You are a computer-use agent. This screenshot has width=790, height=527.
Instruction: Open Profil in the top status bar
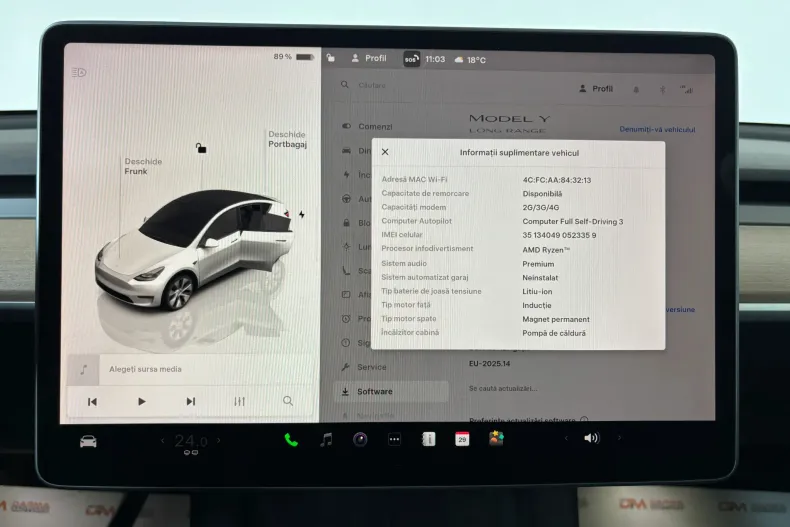pyautogui.click(x=369, y=58)
